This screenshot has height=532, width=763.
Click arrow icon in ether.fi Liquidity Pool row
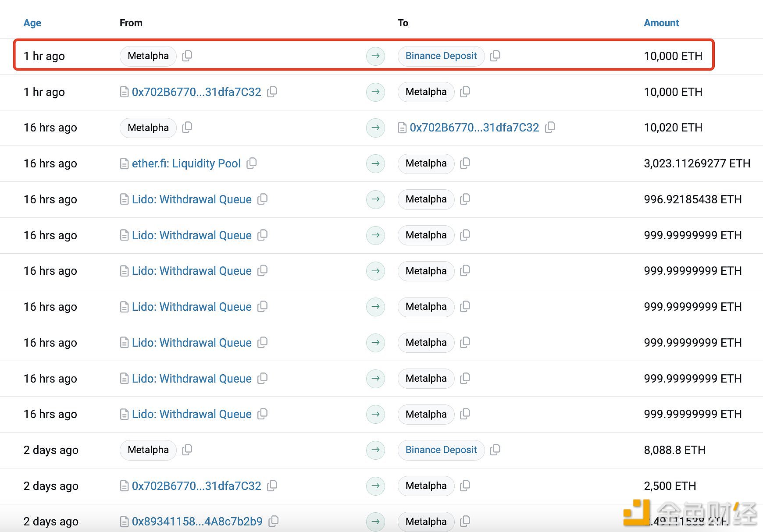coord(375,163)
